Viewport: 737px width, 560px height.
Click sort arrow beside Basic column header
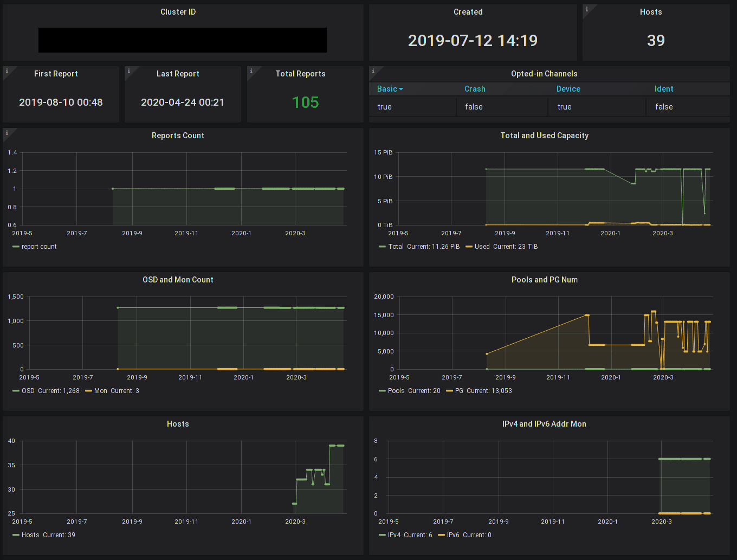pyautogui.click(x=401, y=89)
